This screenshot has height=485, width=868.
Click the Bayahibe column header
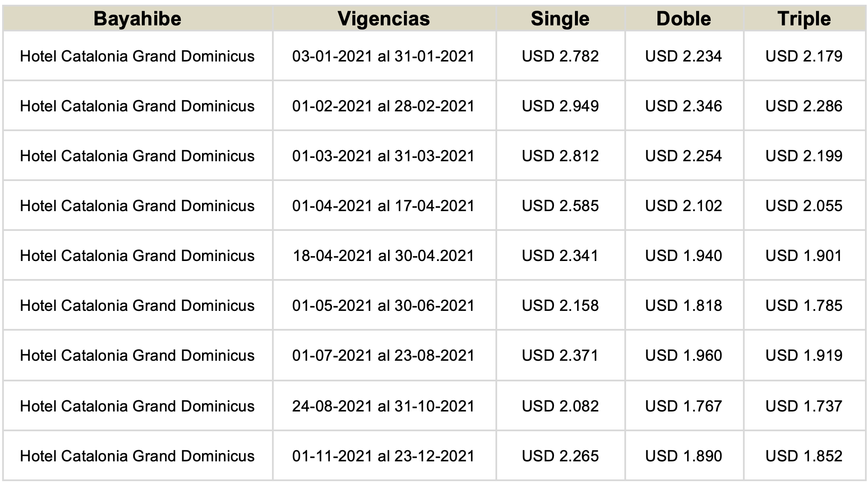pyautogui.click(x=138, y=19)
